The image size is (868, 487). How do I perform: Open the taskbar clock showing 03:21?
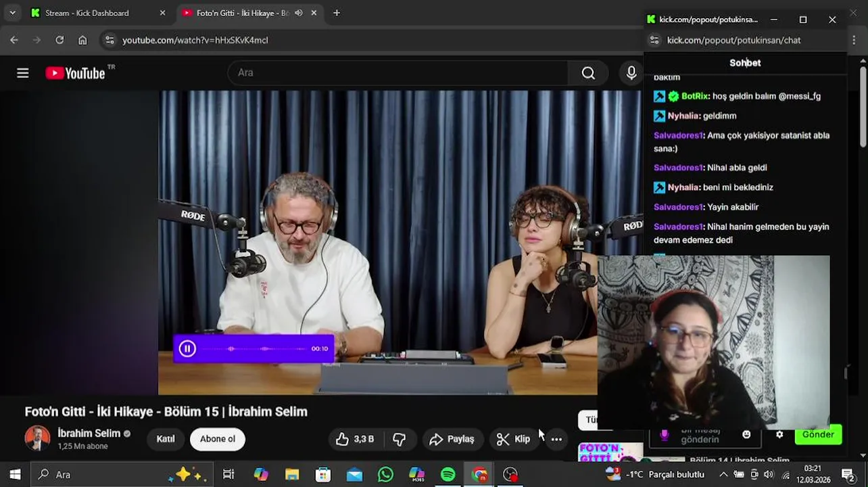pos(813,474)
